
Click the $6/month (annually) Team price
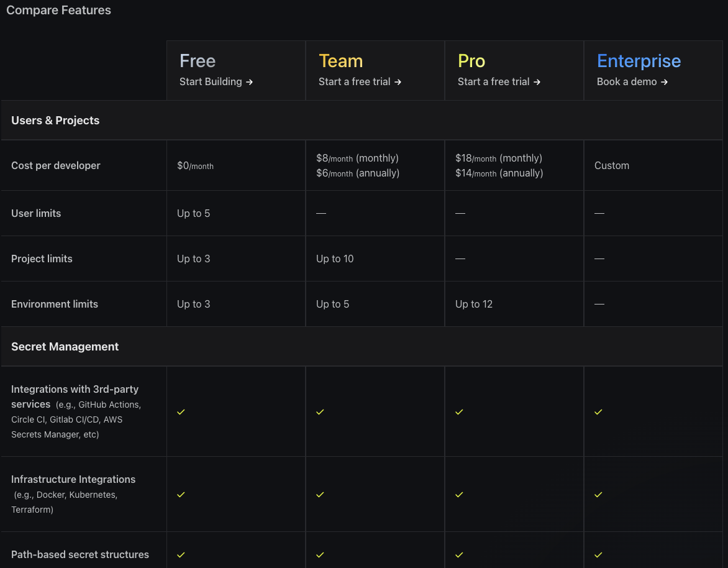click(x=358, y=173)
